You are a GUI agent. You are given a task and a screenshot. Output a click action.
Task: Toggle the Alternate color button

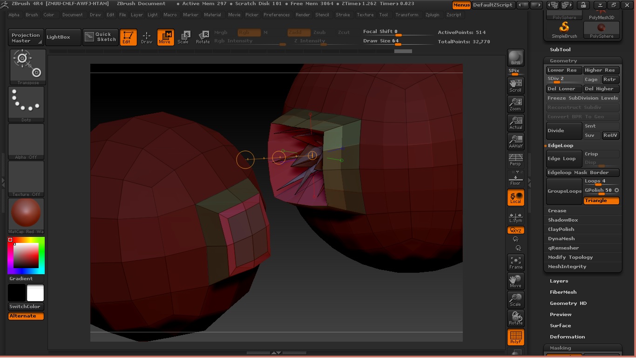pyautogui.click(x=26, y=316)
